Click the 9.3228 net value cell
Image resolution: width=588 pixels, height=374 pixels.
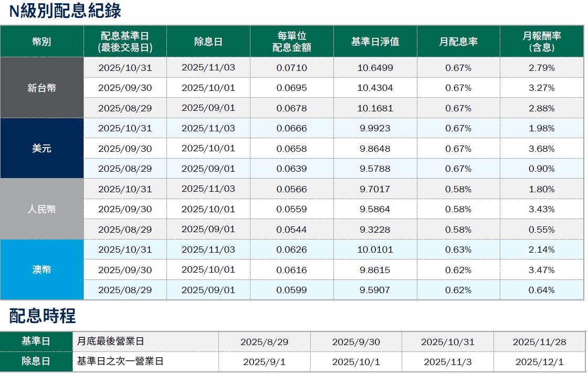[x=375, y=230]
